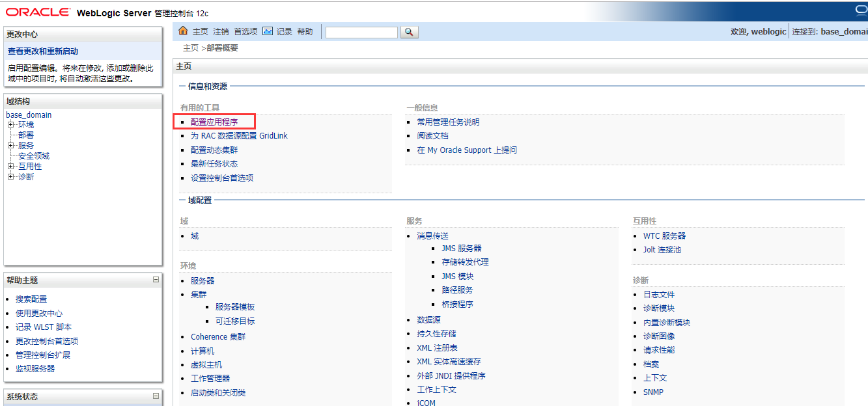Open the 常用管理任务说明 link

448,122
